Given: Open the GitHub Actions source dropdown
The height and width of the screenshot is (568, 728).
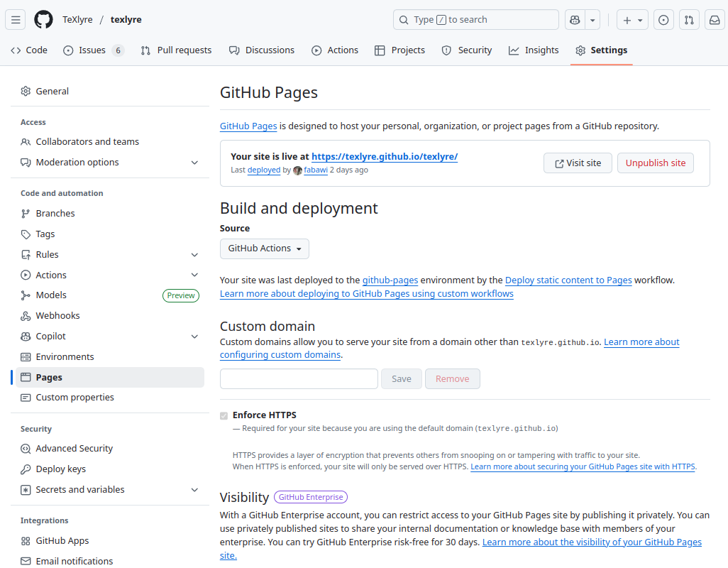Looking at the screenshot, I should pos(265,248).
